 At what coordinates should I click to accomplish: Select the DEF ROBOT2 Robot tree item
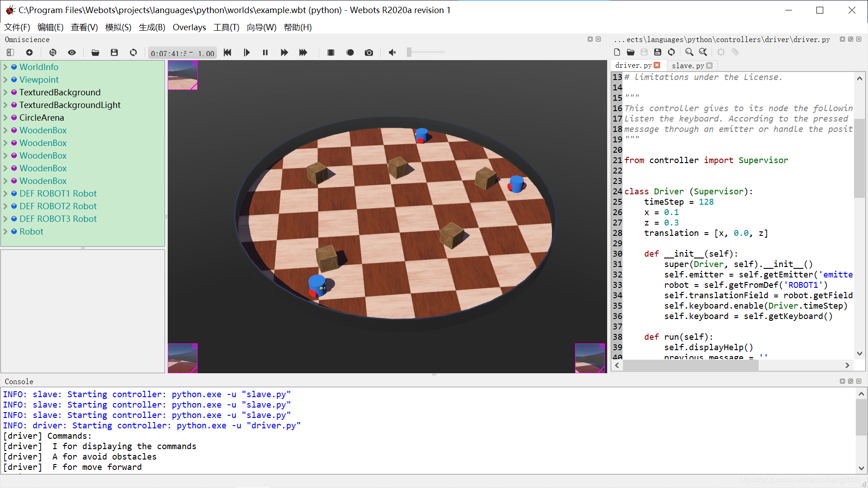point(58,206)
